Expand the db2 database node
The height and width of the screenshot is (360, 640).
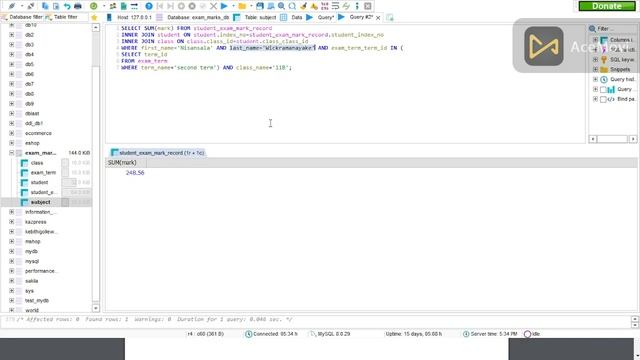pyautogui.click(x=11, y=35)
